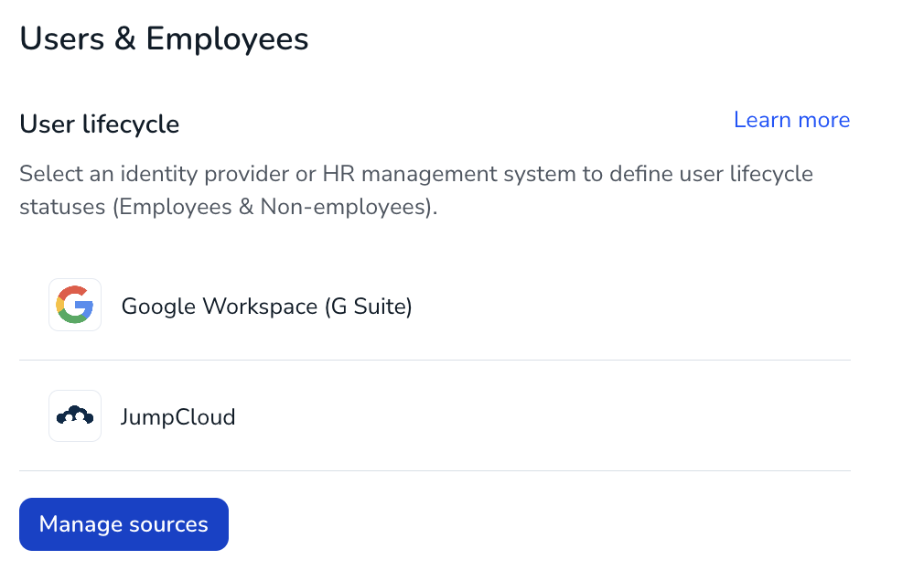Click the word Users in the heading

point(62,39)
